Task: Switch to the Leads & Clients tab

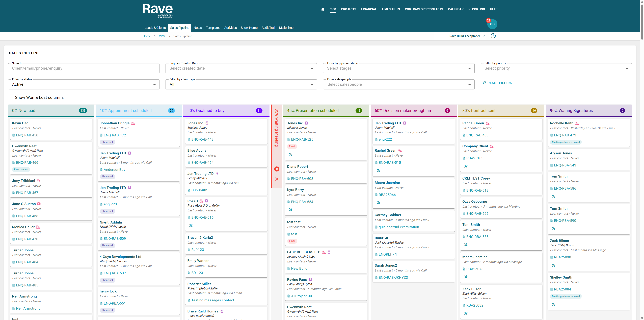Action: pos(155,28)
